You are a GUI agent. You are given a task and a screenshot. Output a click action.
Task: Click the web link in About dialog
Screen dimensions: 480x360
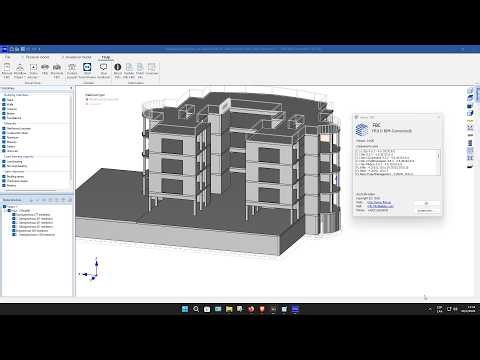point(379,202)
